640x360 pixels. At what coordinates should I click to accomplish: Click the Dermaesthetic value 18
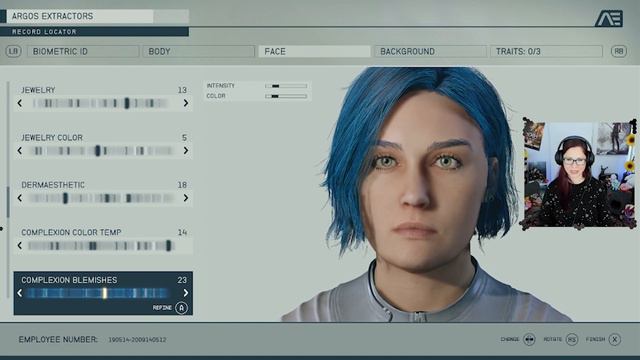(x=182, y=185)
